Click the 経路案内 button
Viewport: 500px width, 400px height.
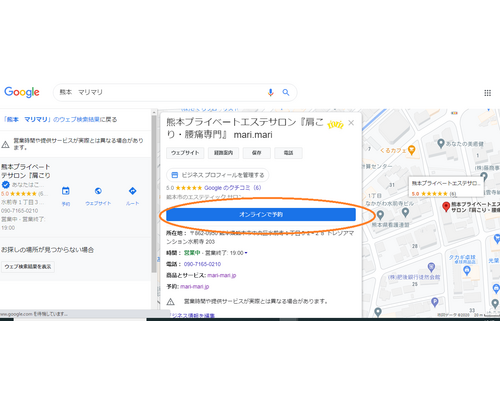223,153
